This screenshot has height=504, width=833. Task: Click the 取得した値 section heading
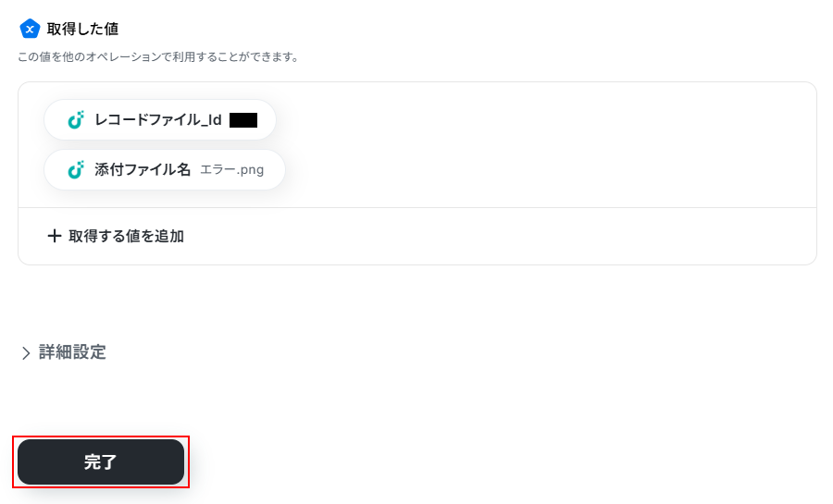click(82, 29)
